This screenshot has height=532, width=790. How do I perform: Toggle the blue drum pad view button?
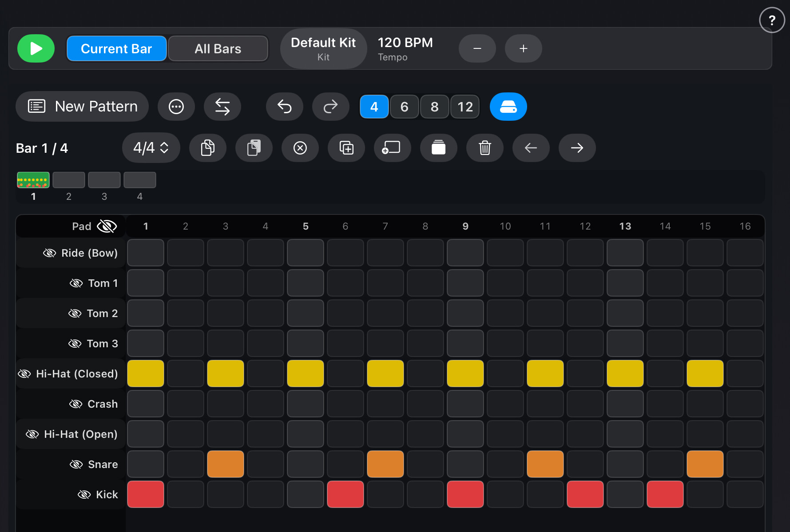click(x=508, y=107)
